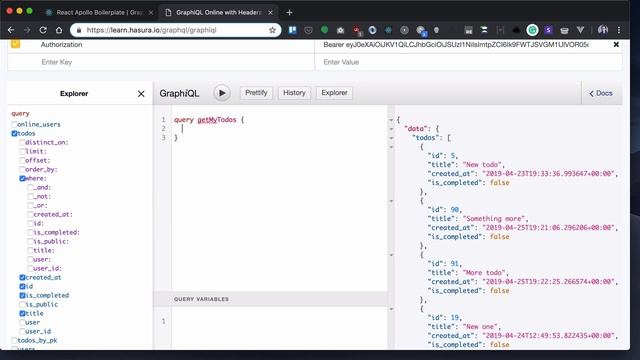Place cursor on query editor line 2
Screen dimensions: 640x360
[280, 129]
